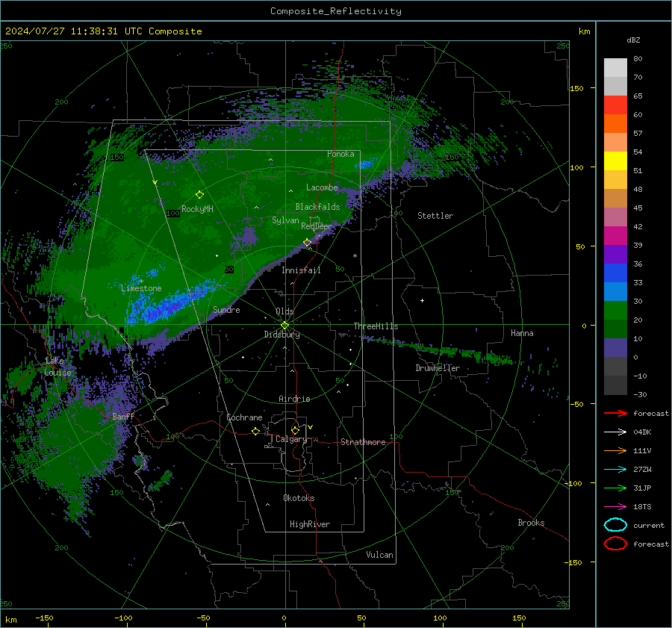Click the Composite_Reflectivity title
The image size is (672, 628).
pos(335,11)
